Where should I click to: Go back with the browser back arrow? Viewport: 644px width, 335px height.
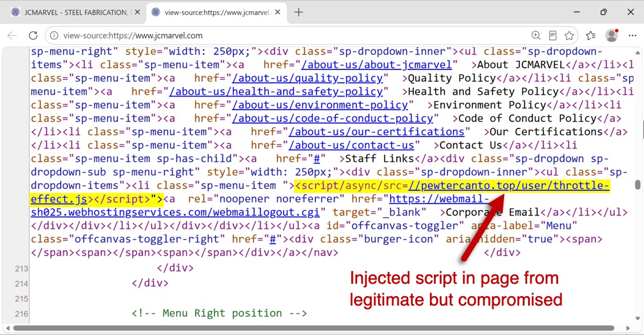click(x=12, y=36)
